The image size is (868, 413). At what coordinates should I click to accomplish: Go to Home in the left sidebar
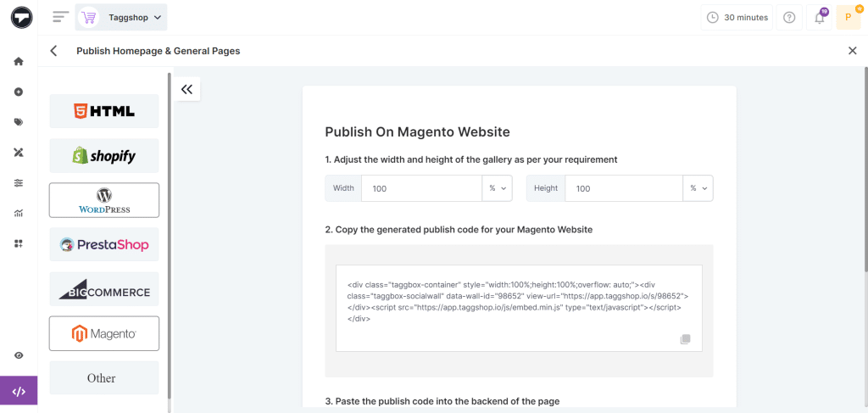pos(19,61)
